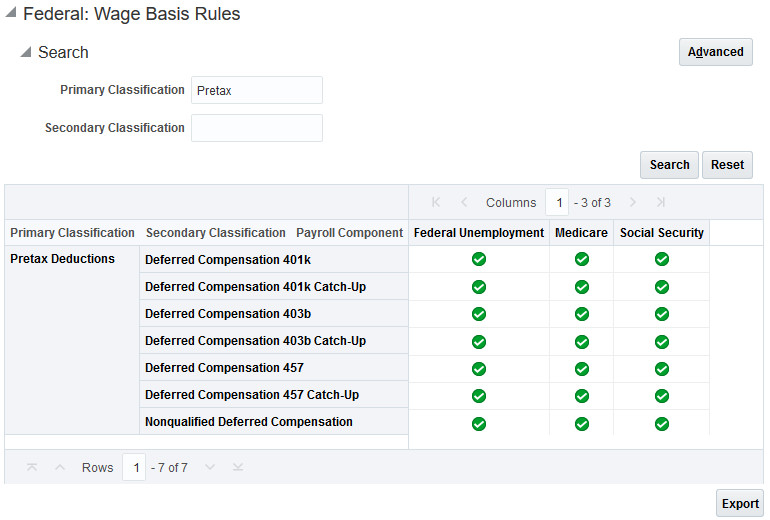770x520 pixels.
Task: Click next columns arrow icon
Action: tap(633, 203)
